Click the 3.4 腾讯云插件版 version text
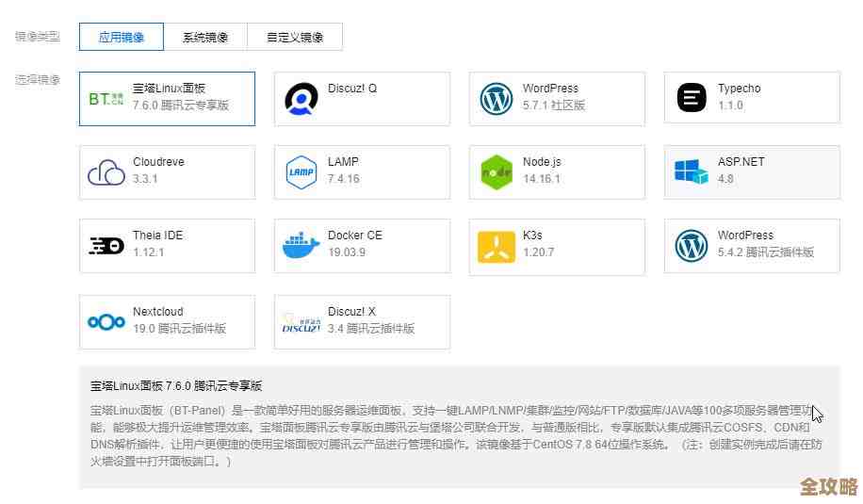This screenshot has height=504, width=863. click(x=371, y=329)
